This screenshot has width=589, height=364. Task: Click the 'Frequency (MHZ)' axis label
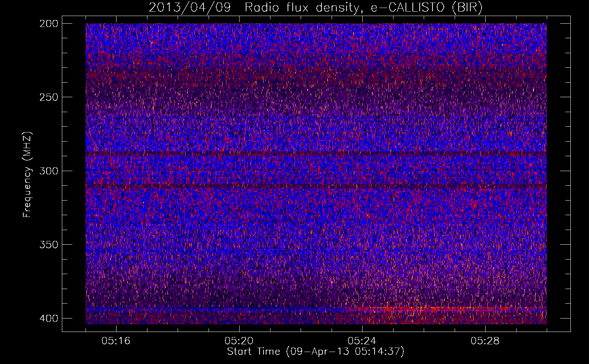(x=27, y=174)
